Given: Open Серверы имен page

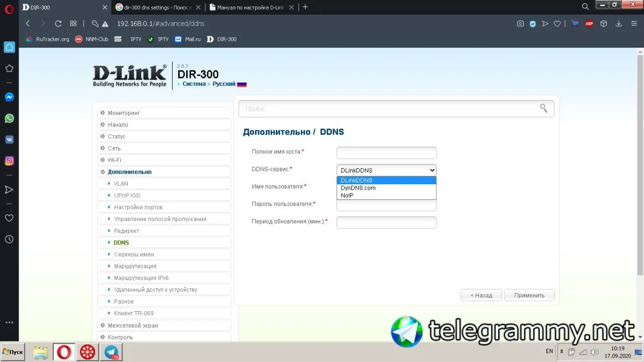Looking at the screenshot, I should tap(164, 254).
